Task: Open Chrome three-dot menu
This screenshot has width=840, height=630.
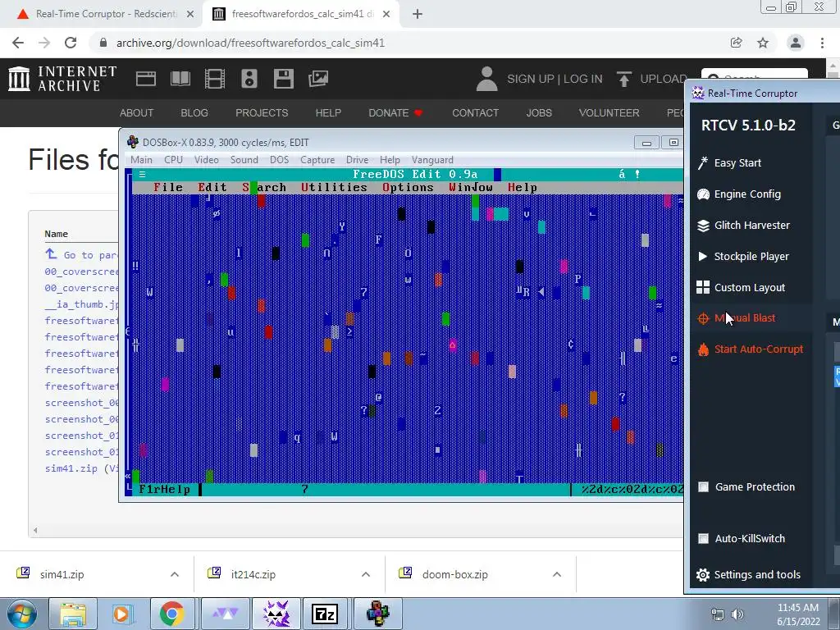Action: (x=822, y=43)
